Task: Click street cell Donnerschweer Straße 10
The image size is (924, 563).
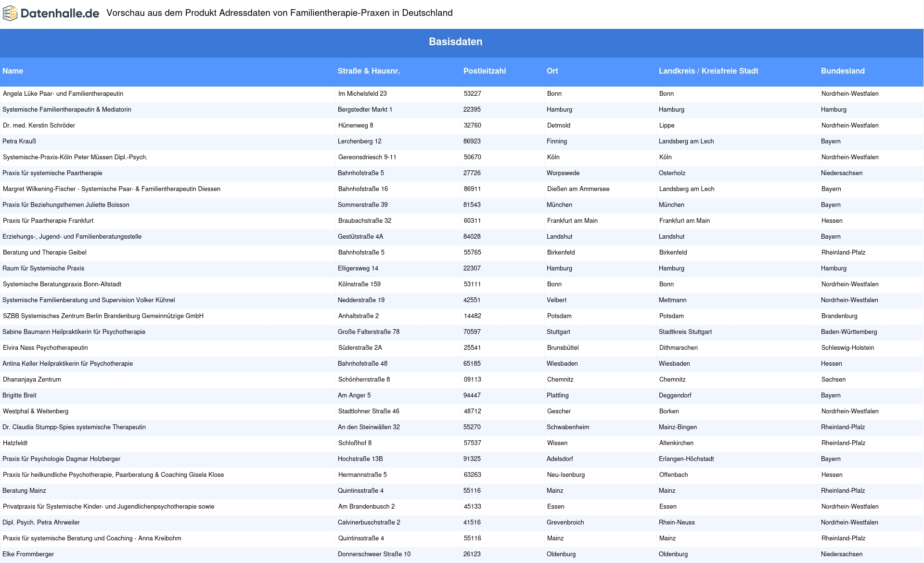Action: pos(374,554)
